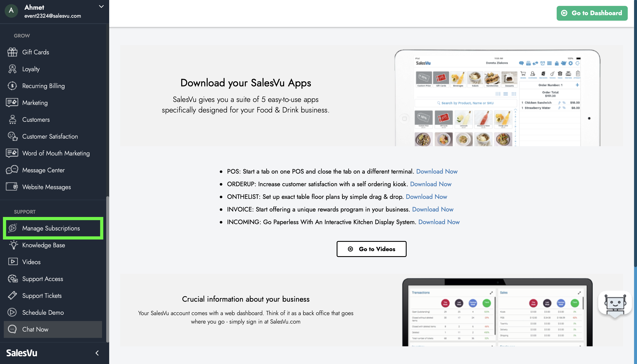The width and height of the screenshot is (637, 364).
Task: Select Chat Now in support menu
Action: point(35,329)
